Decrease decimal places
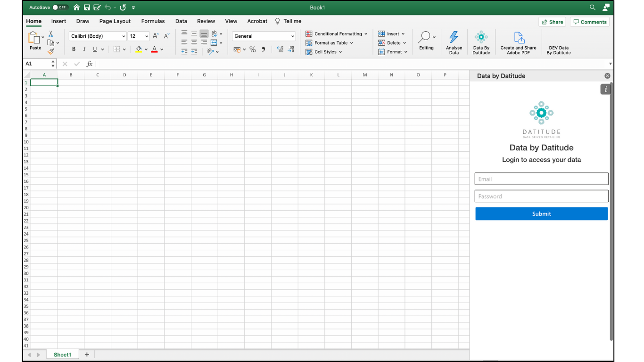 pos(291,49)
